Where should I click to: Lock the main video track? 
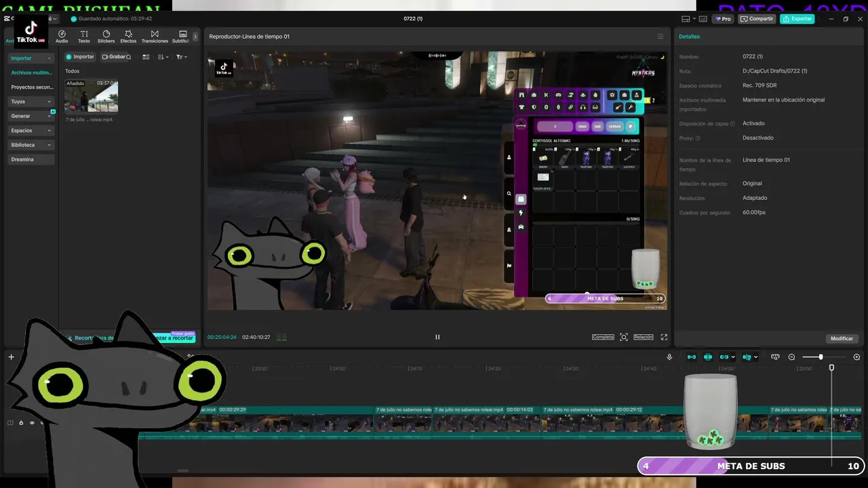[21, 423]
